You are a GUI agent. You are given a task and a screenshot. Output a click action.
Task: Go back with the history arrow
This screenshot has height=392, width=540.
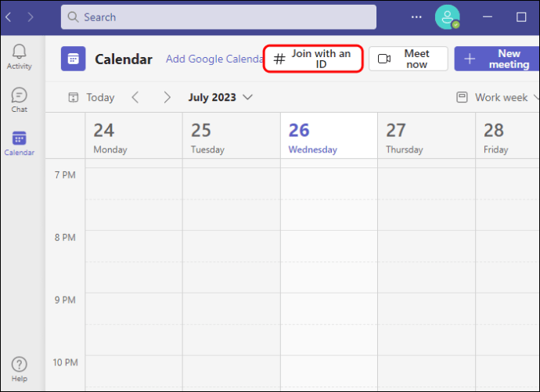(9, 16)
